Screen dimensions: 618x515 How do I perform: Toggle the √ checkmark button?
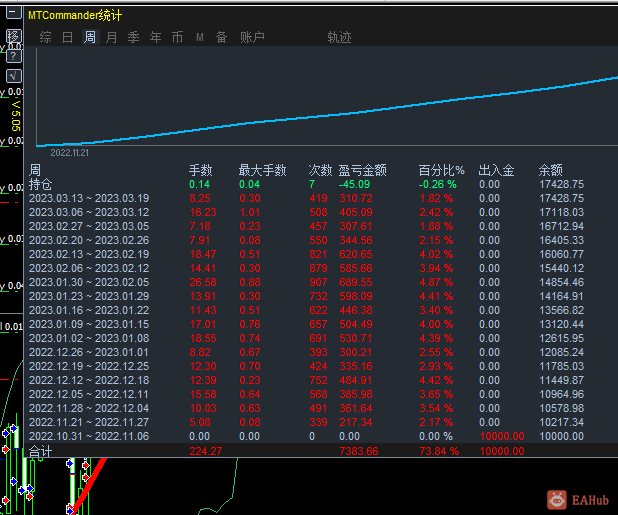[13, 76]
